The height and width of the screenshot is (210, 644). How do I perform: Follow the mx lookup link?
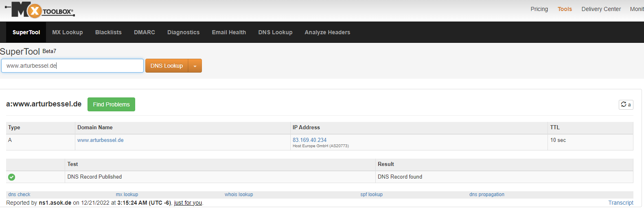tap(127, 195)
